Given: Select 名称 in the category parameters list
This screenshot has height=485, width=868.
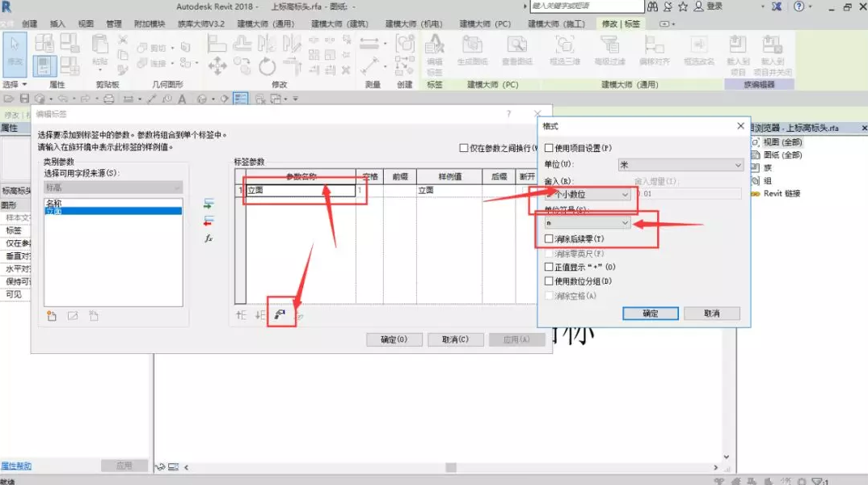Looking at the screenshot, I should pos(54,203).
